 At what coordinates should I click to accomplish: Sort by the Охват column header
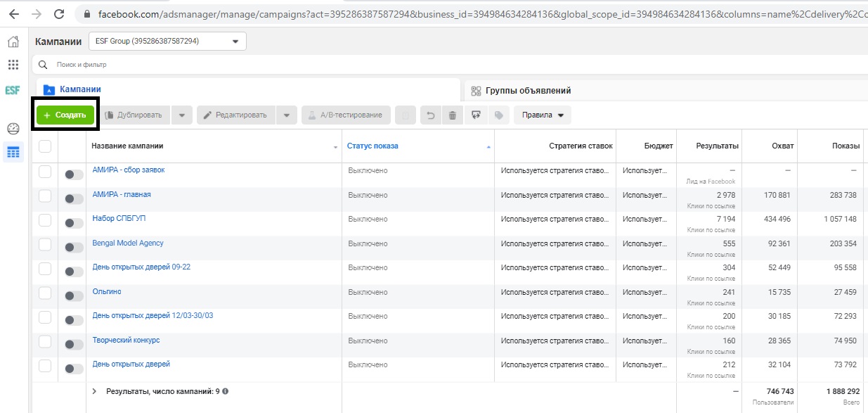click(783, 146)
